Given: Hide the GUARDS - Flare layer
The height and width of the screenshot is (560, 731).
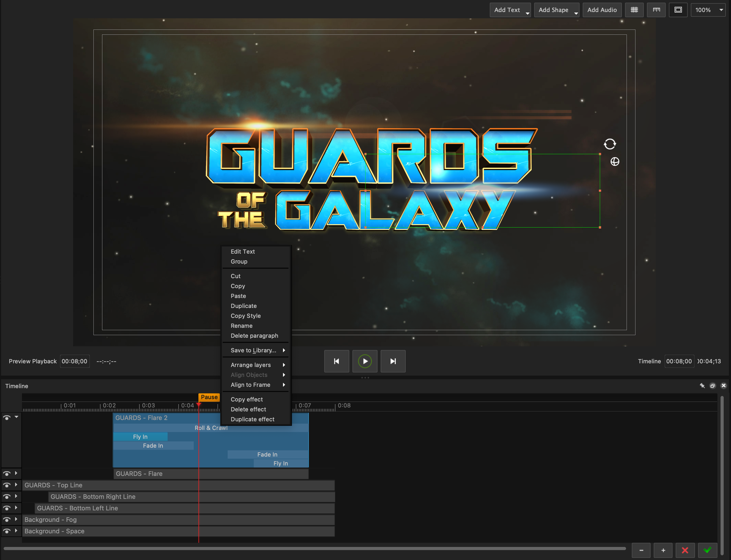Looking at the screenshot, I should 7,473.
